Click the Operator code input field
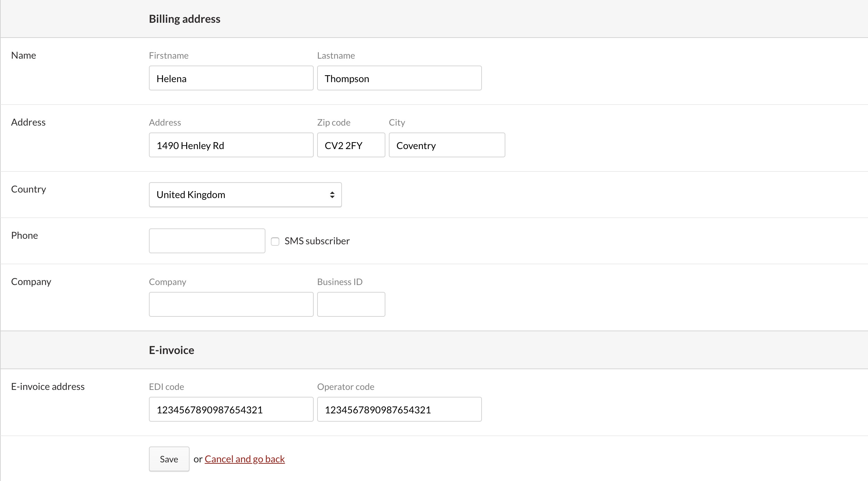 coord(399,409)
